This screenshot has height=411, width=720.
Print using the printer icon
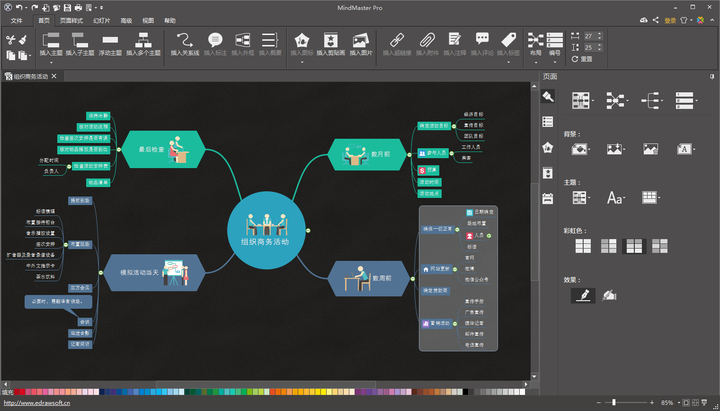[x=78, y=7]
